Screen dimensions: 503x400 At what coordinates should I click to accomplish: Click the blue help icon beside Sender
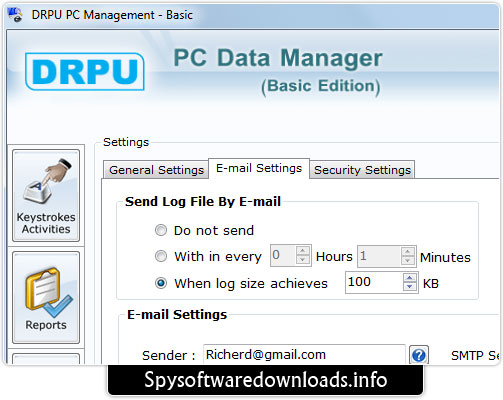(x=419, y=355)
